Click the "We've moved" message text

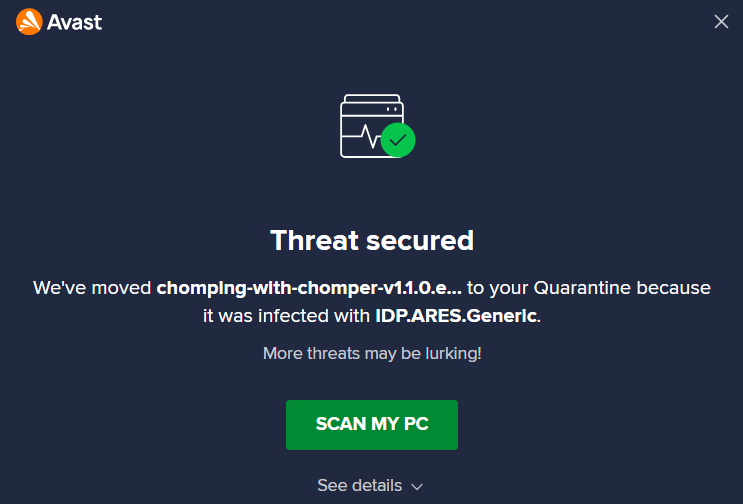pyautogui.click(x=92, y=288)
